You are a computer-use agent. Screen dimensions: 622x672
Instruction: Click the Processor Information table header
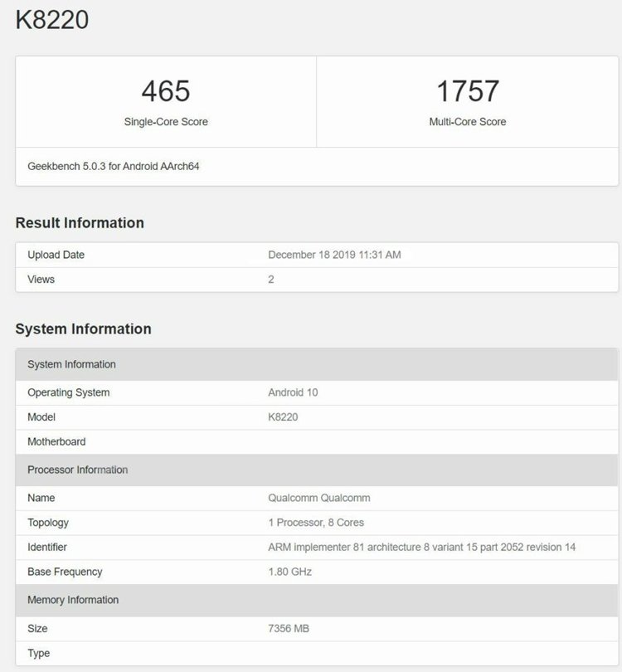tap(317, 470)
